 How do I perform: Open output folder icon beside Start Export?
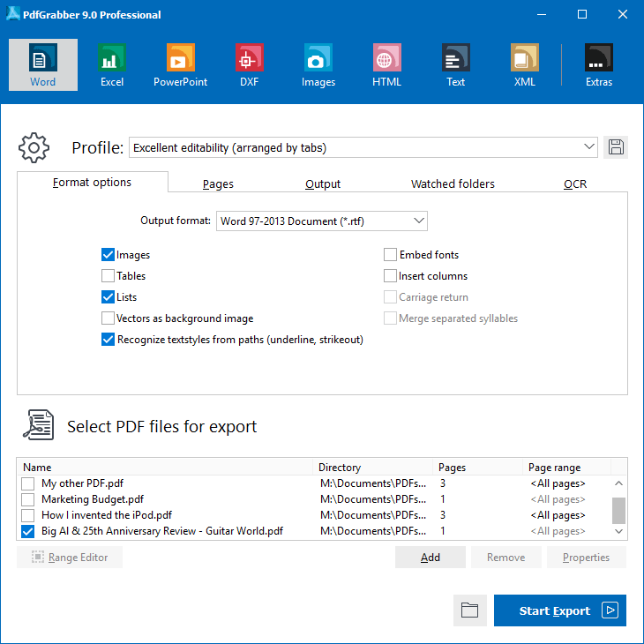(470, 610)
